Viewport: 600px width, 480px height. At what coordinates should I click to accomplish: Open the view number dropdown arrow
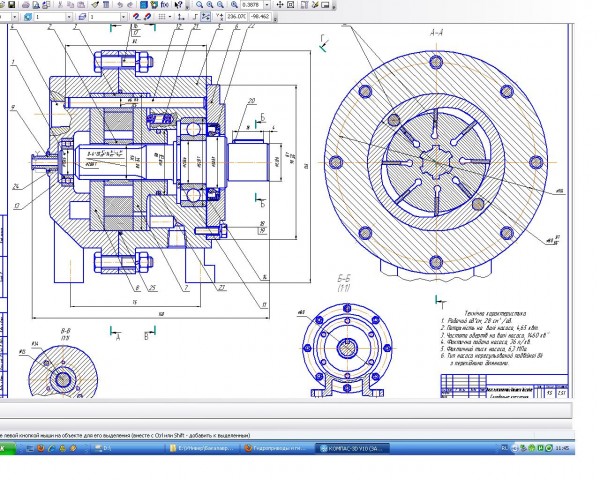click(69, 17)
